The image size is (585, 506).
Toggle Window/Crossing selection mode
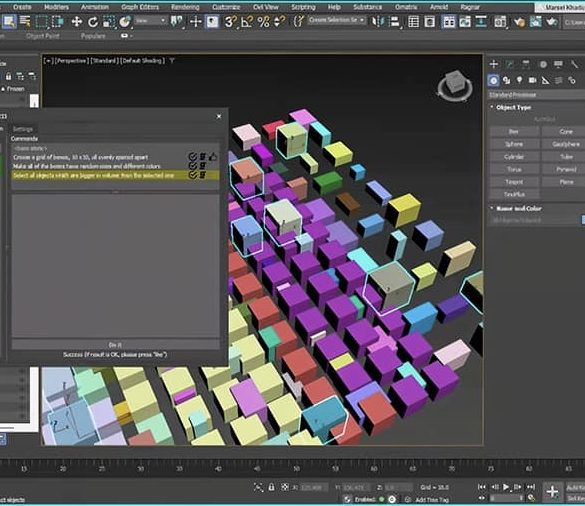[x=57, y=22]
